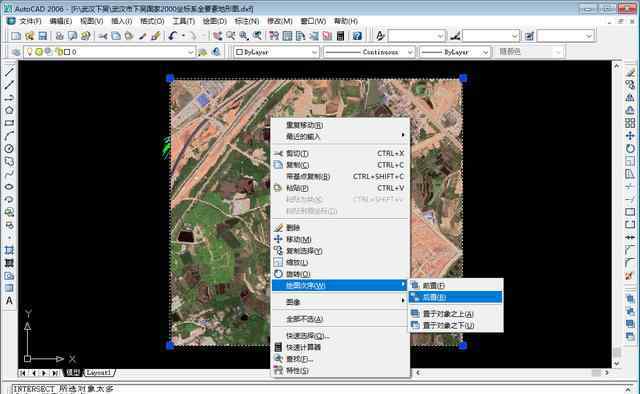The width and height of the screenshot is (640, 394).
Task: Click the Open file icon
Action: [29, 36]
